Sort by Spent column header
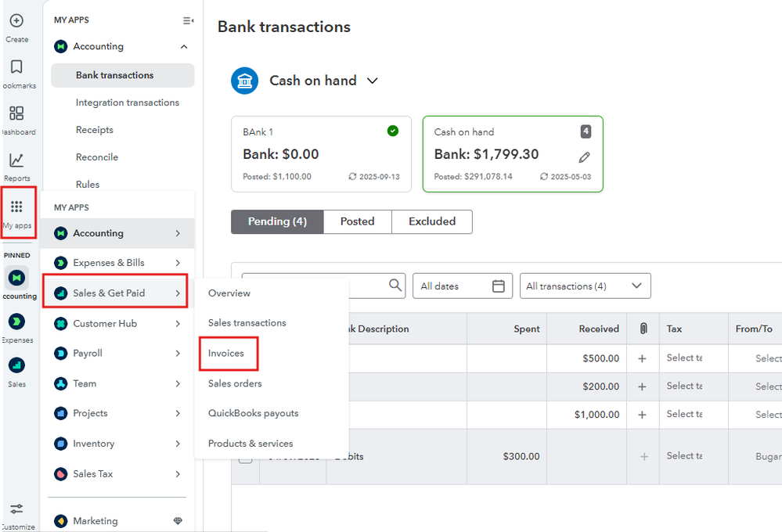Image resolution: width=782 pixels, height=532 pixels. click(526, 329)
